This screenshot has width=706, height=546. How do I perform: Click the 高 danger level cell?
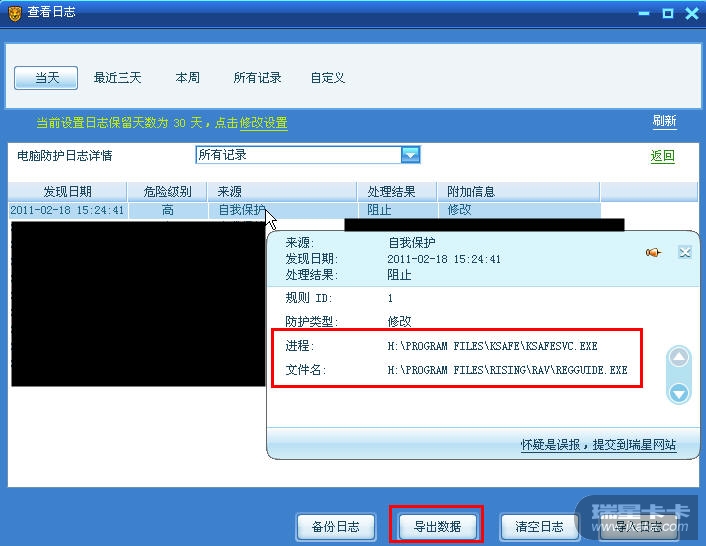tap(167, 210)
